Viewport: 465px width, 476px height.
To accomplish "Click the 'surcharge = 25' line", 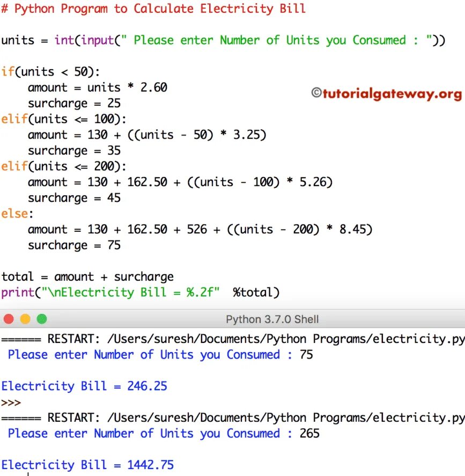I will pos(75,104).
